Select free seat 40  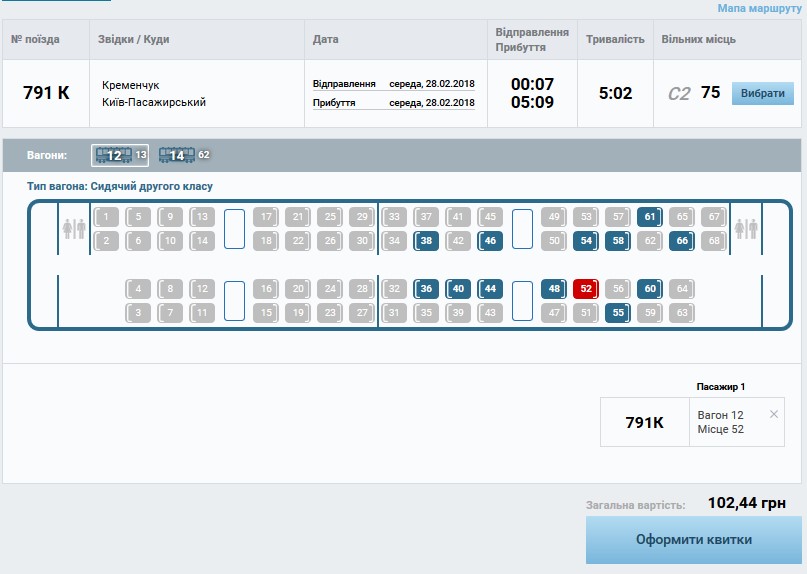(458, 289)
